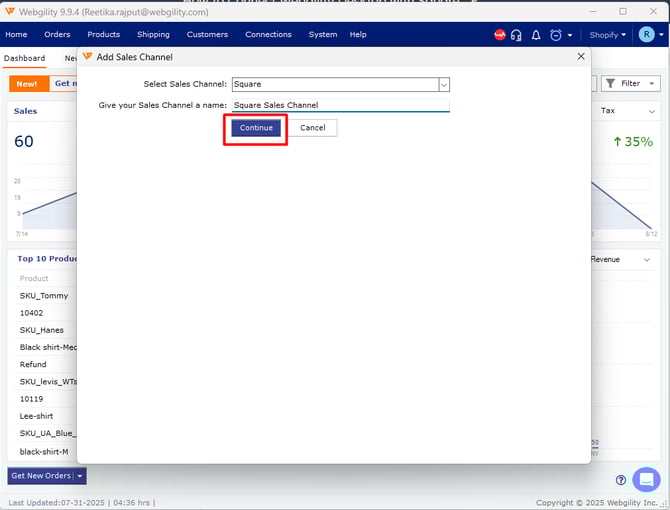Click the help question mark icon

click(x=621, y=480)
